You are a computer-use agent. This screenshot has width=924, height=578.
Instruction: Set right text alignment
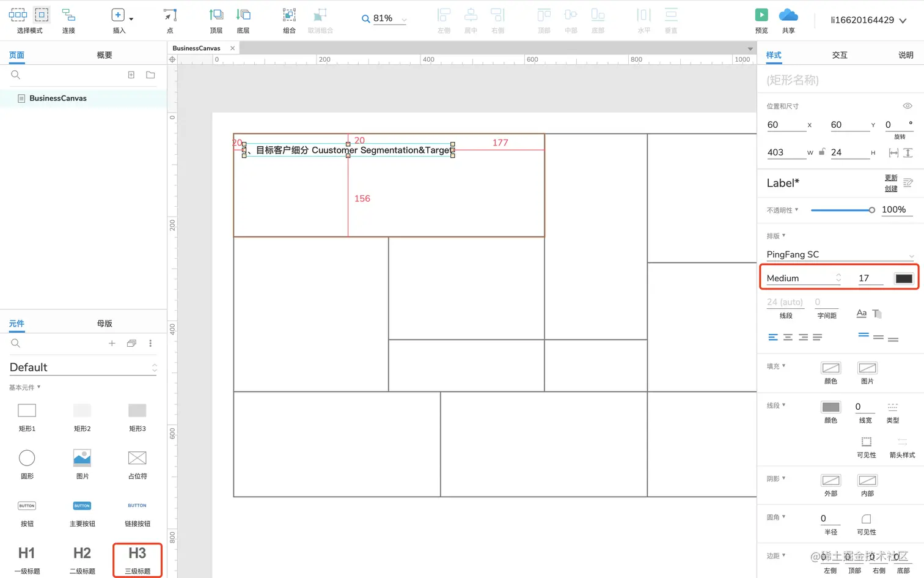coord(803,337)
